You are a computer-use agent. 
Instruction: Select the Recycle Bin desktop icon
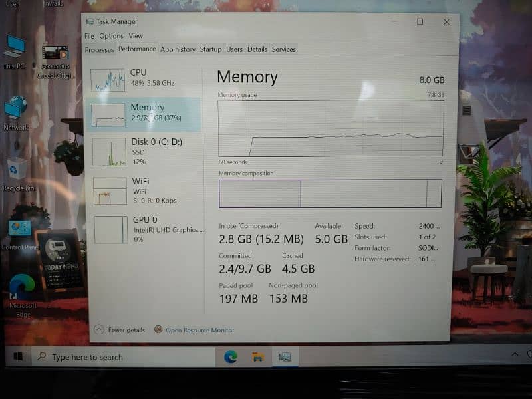[x=17, y=174]
